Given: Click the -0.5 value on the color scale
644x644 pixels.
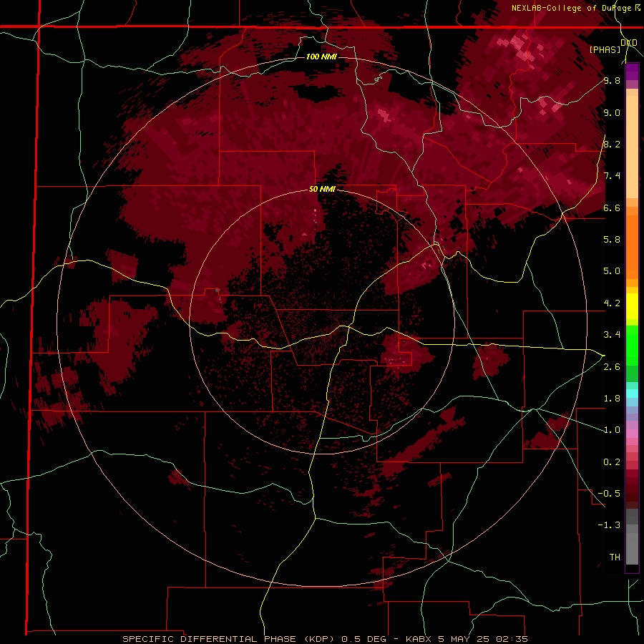Looking at the screenshot, I should (x=609, y=494).
